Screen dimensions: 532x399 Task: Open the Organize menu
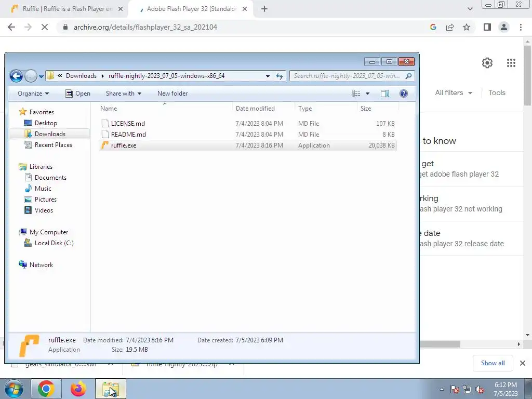tap(33, 94)
